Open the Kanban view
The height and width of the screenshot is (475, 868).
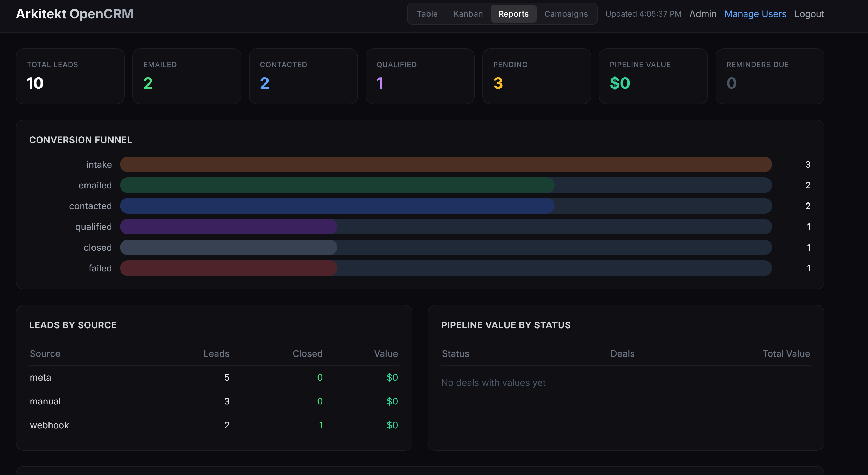(x=468, y=14)
